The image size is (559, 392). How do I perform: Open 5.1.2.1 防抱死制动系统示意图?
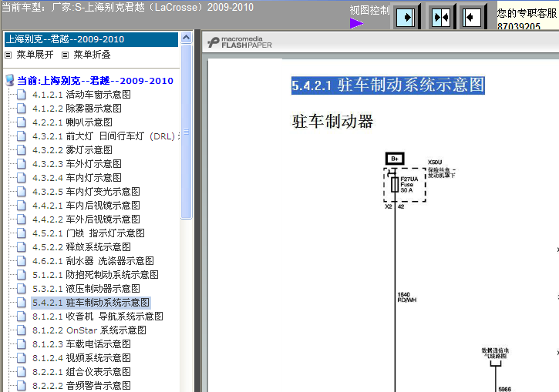tap(95, 275)
